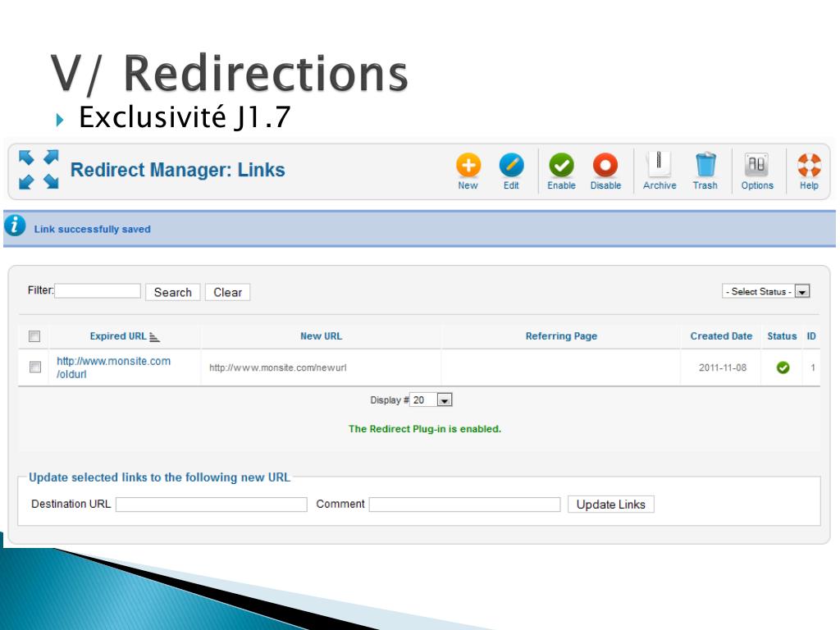Focus the Destination URL field
This screenshot has width=840, height=630.
point(212,504)
